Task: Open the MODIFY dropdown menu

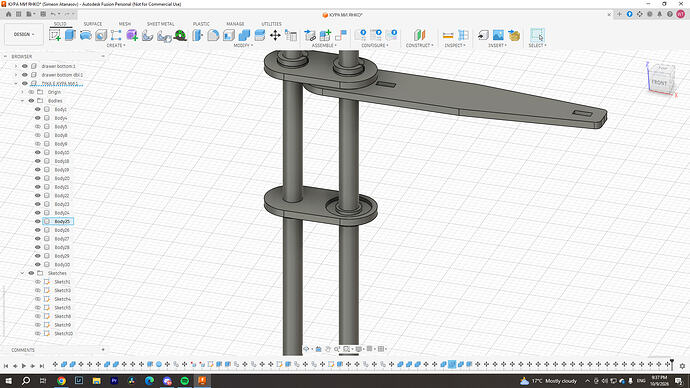Action: point(243,45)
